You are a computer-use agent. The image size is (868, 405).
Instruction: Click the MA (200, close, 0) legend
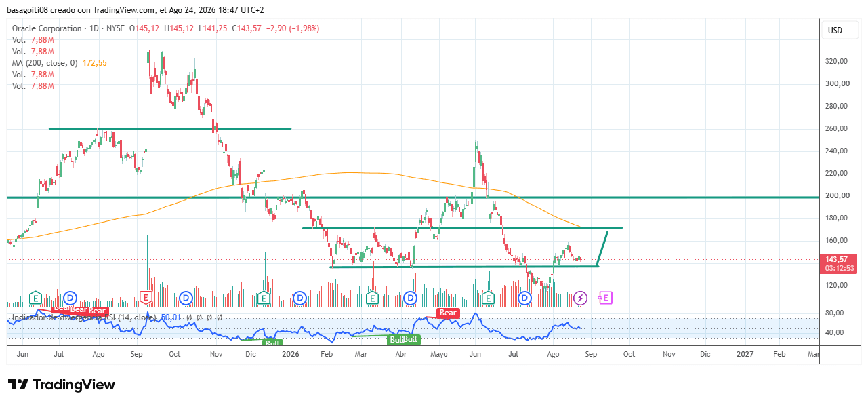coord(46,62)
